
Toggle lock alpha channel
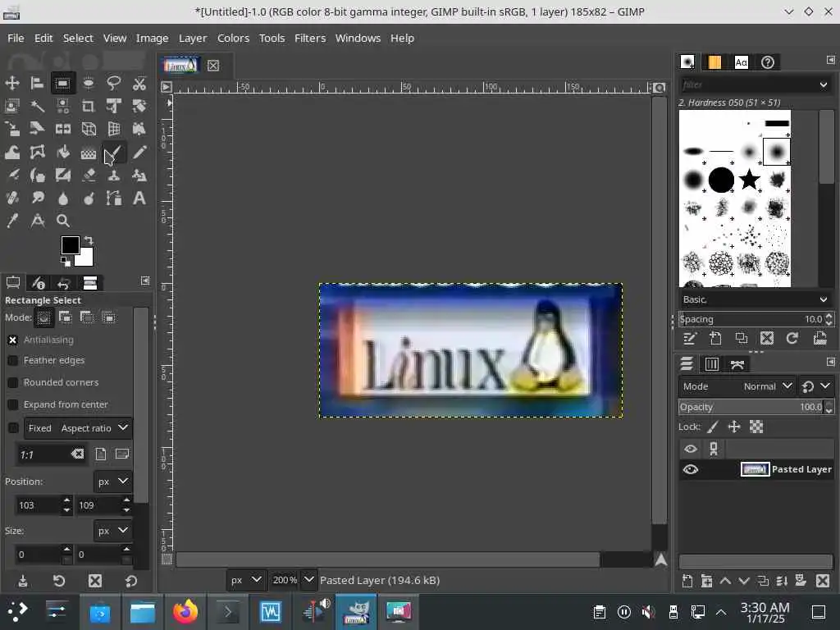(x=756, y=427)
